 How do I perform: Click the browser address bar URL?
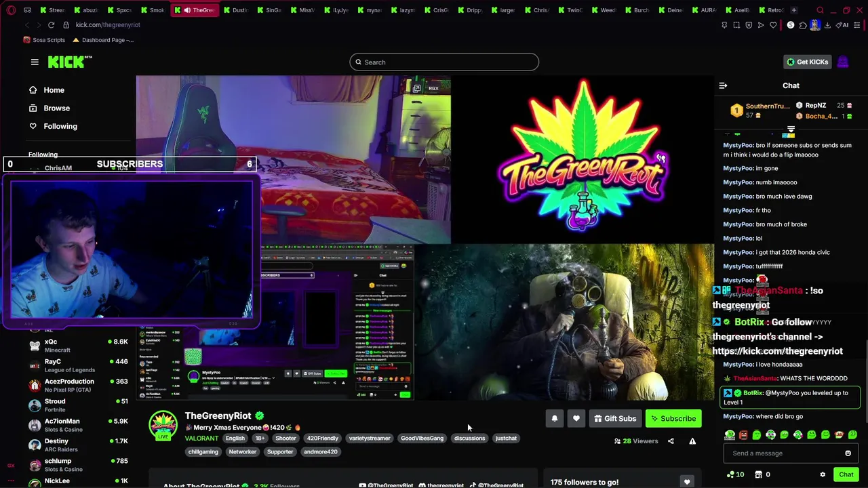point(108,25)
